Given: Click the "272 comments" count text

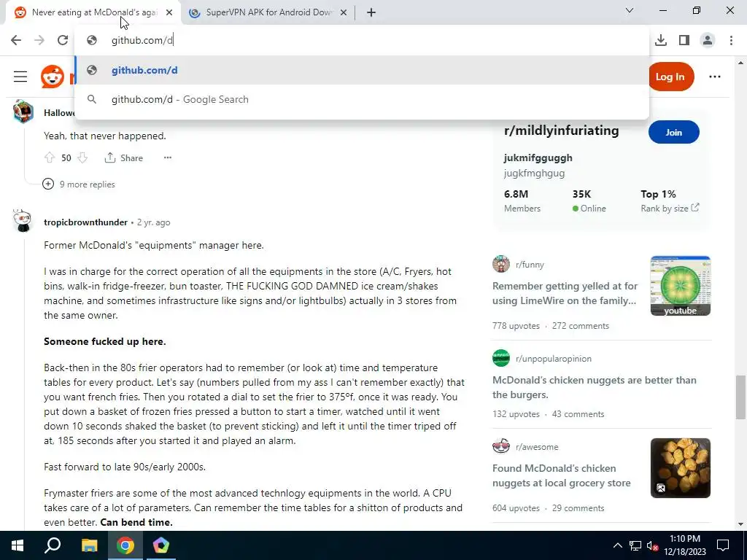Looking at the screenshot, I should click(580, 326).
